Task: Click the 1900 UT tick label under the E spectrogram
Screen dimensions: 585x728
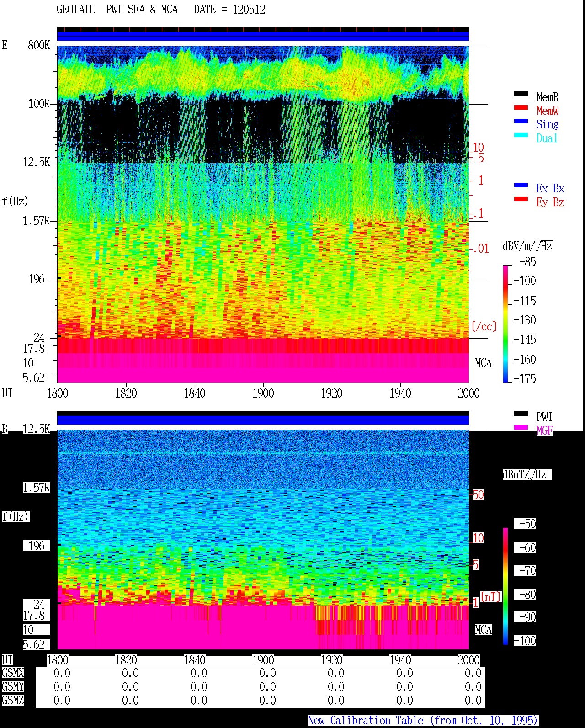Action: pyautogui.click(x=263, y=393)
